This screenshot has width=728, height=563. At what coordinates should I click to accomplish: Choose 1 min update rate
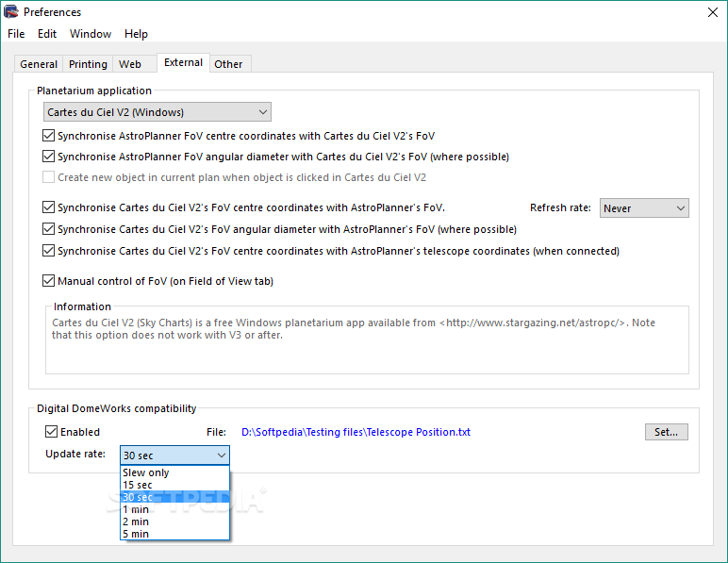tap(174, 509)
